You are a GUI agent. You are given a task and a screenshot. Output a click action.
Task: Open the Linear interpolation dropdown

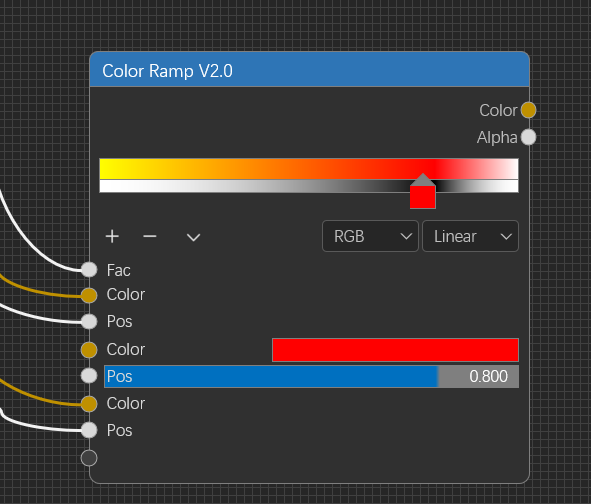coord(470,236)
